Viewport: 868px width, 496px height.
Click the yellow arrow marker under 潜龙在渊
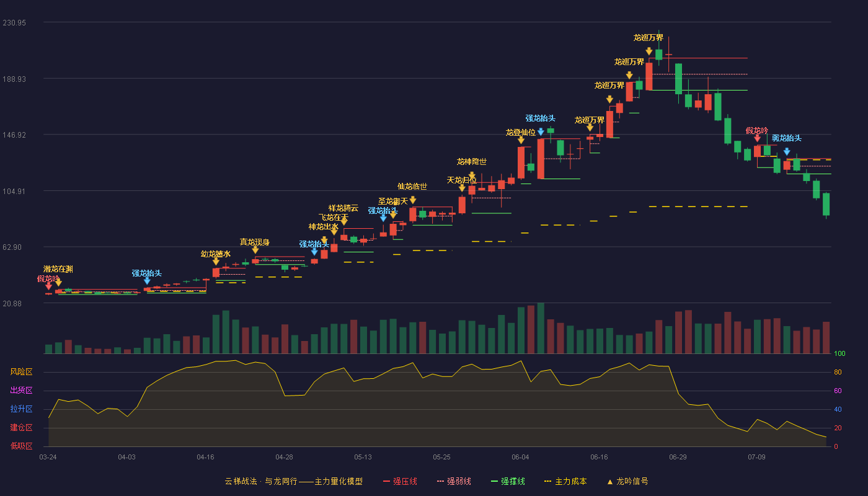pyautogui.click(x=58, y=282)
